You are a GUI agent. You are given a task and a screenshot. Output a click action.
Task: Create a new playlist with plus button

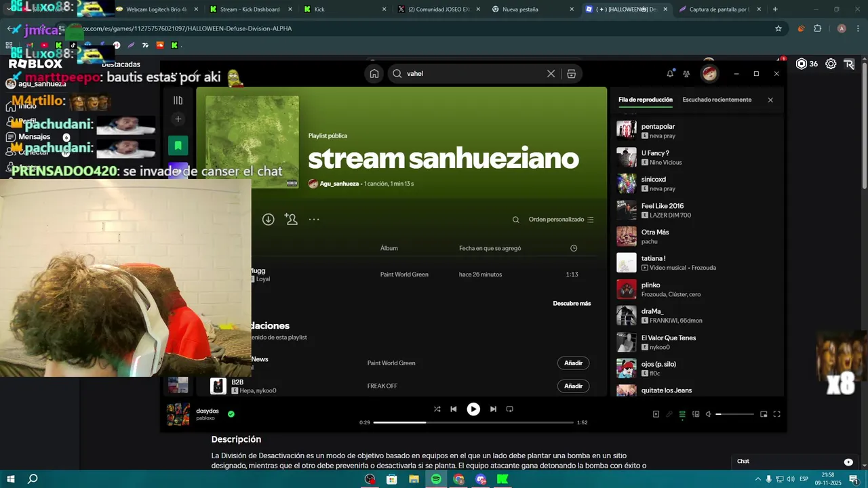click(x=178, y=119)
